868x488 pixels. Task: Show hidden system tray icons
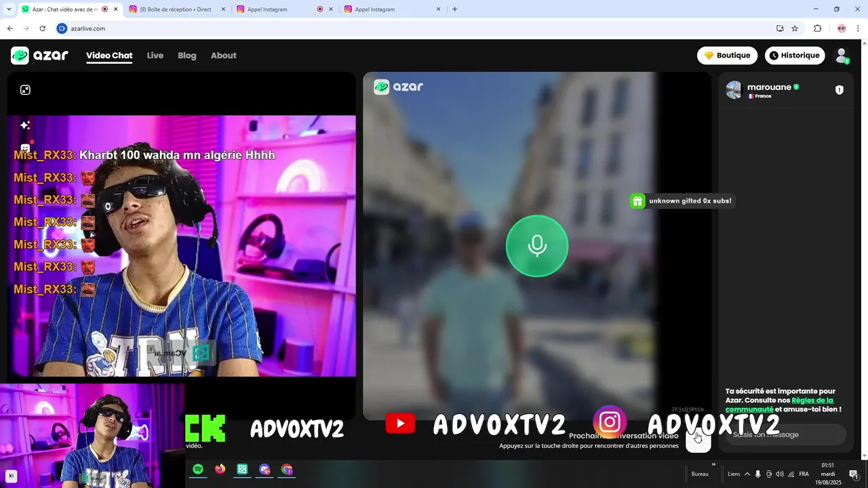(x=747, y=474)
